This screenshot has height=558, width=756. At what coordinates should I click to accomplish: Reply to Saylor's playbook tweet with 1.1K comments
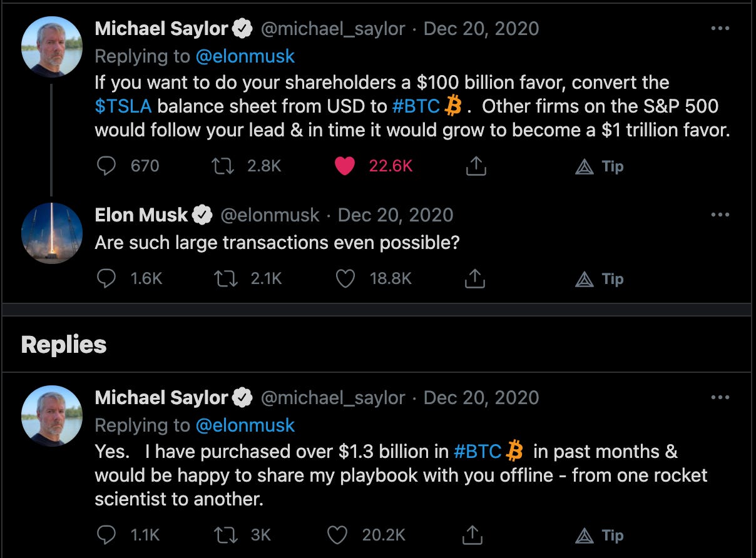pyautogui.click(x=107, y=535)
